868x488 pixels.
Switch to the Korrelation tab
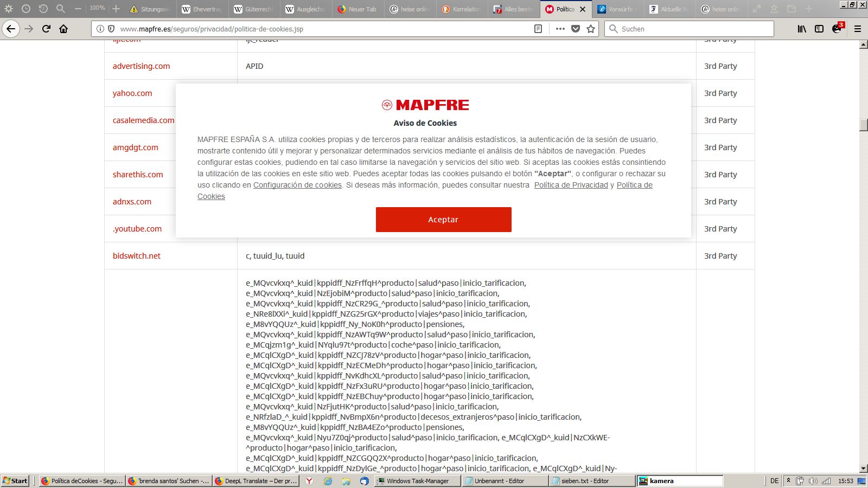coord(461,9)
